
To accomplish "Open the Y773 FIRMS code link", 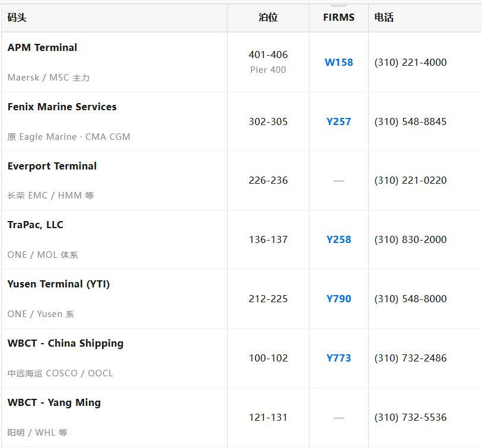I will coord(339,359).
